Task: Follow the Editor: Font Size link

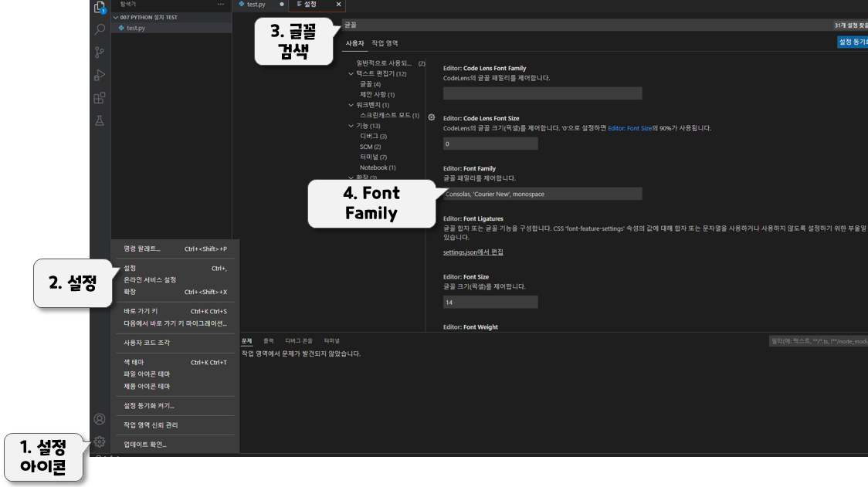Action: coord(629,128)
